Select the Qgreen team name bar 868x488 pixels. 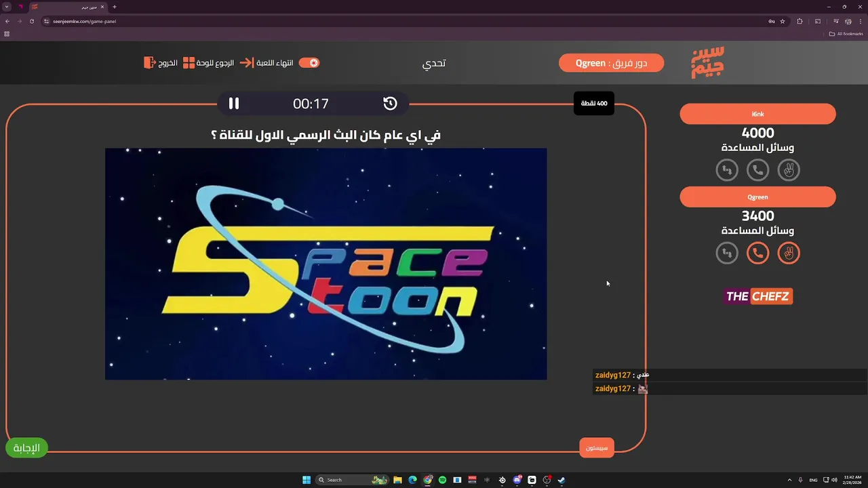tap(758, 197)
